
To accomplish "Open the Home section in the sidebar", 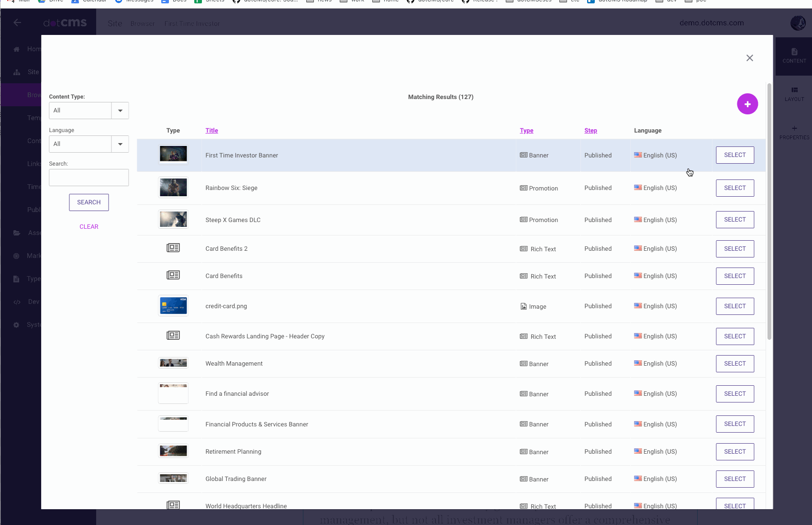I will (17, 49).
